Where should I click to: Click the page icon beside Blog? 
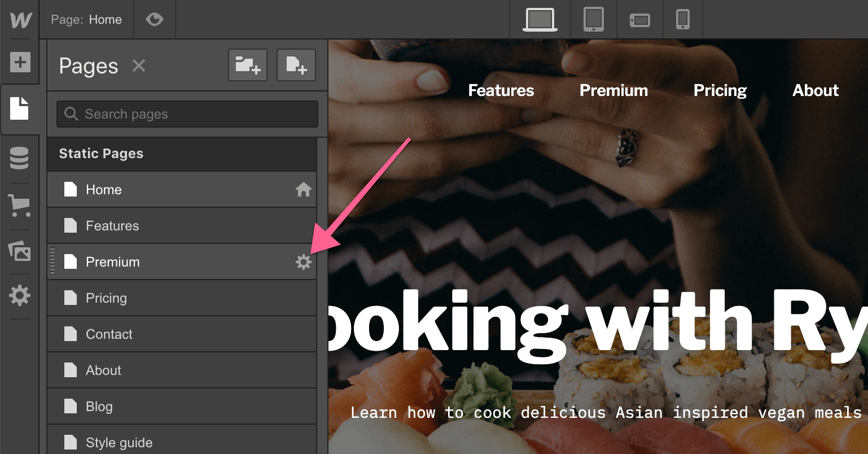71,407
